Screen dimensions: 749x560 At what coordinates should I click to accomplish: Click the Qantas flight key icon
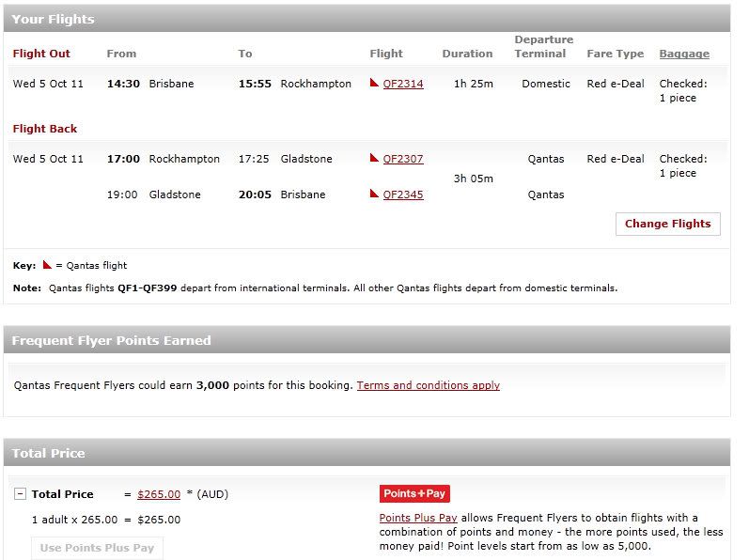(x=47, y=264)
